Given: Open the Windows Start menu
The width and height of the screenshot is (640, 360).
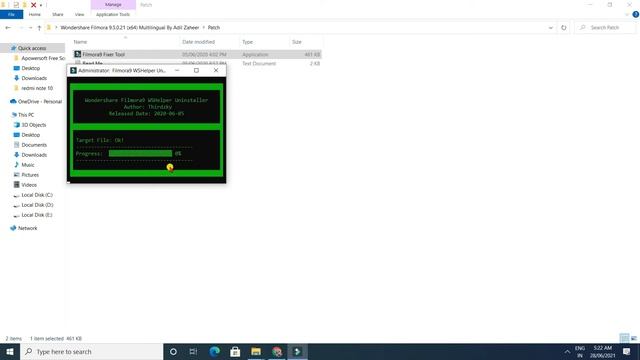Looking at the screenshot, I should click(10, 351).
